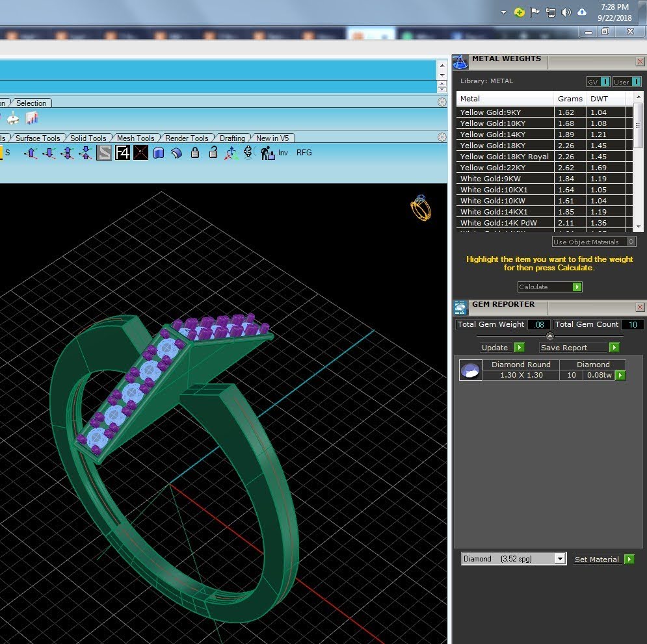Image resolution: width=647 pixels, height=644 pixels.
Task: Toggle the User library switch
Action: coord(627,82)
